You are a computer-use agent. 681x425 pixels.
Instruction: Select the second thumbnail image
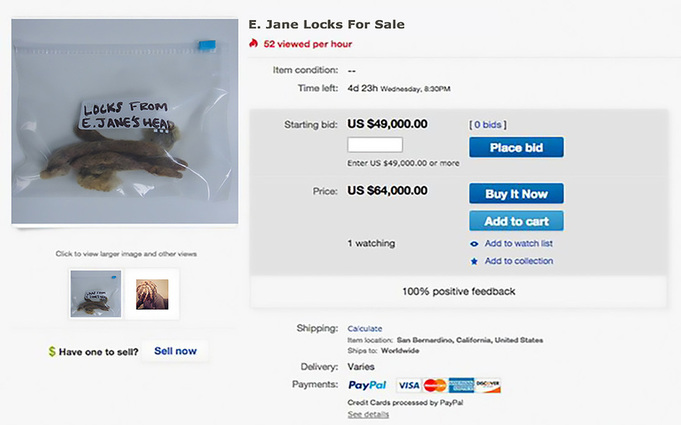pyautogui.click(x=152, y=293)
